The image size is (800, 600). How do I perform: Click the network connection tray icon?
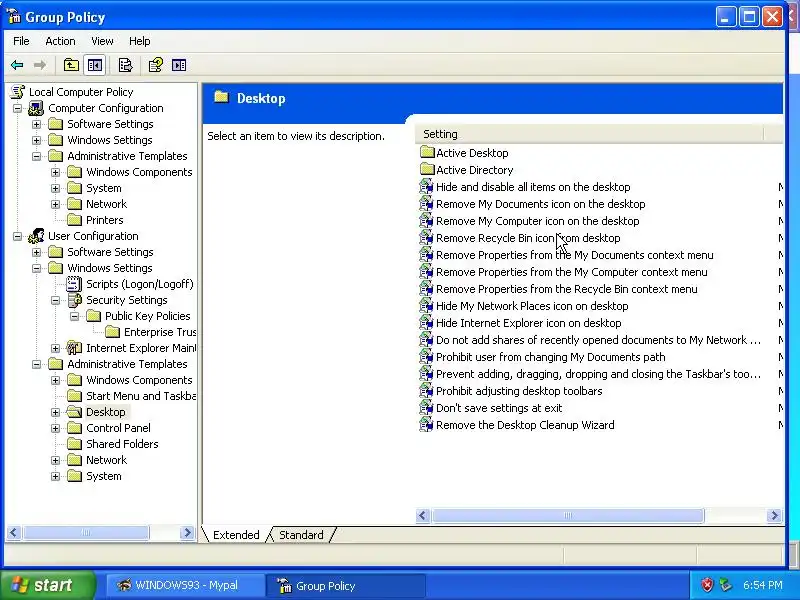[725, 585]
